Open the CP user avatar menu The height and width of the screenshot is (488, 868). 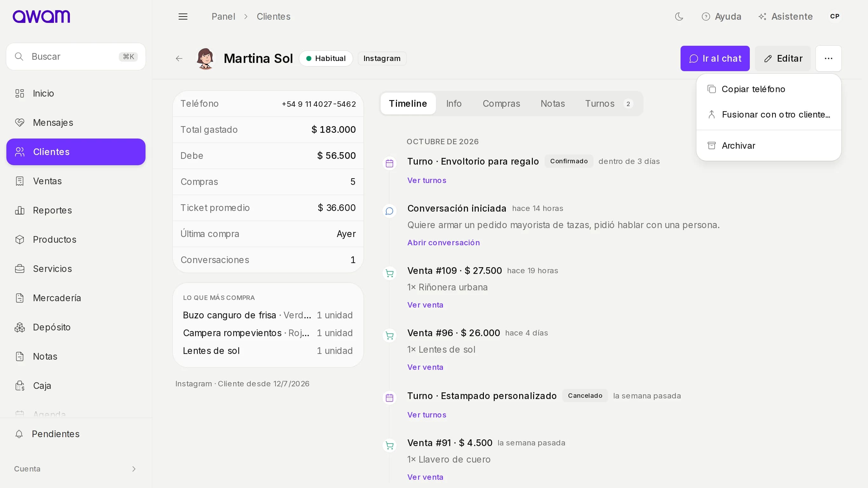[x=835, y=17]
